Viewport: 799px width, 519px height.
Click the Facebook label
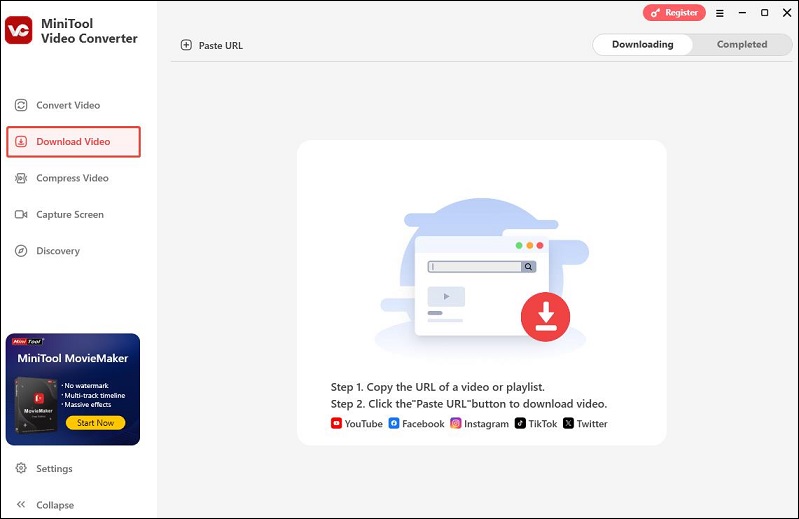pyautogui.click(x=423, y=424)
